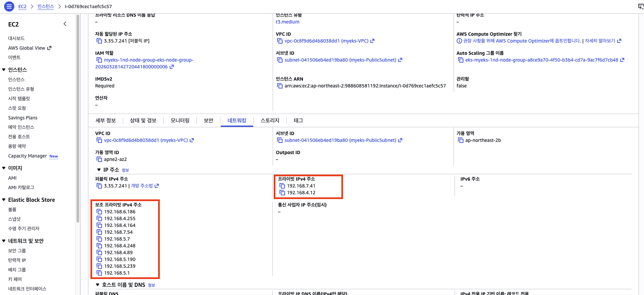Copy public IPv4 address 3.35.7.241 in networking tab
644x295 pixels.
click(99, 186)
